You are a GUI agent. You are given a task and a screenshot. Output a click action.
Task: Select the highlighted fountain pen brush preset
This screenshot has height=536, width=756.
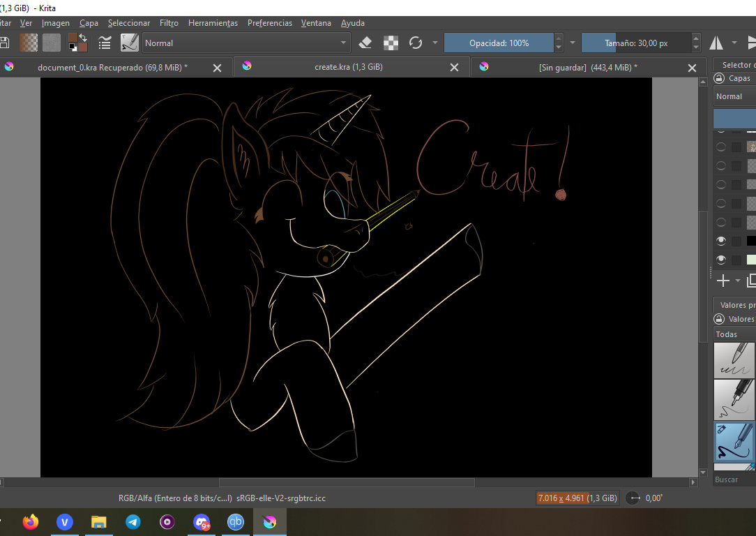pos(734,442)
